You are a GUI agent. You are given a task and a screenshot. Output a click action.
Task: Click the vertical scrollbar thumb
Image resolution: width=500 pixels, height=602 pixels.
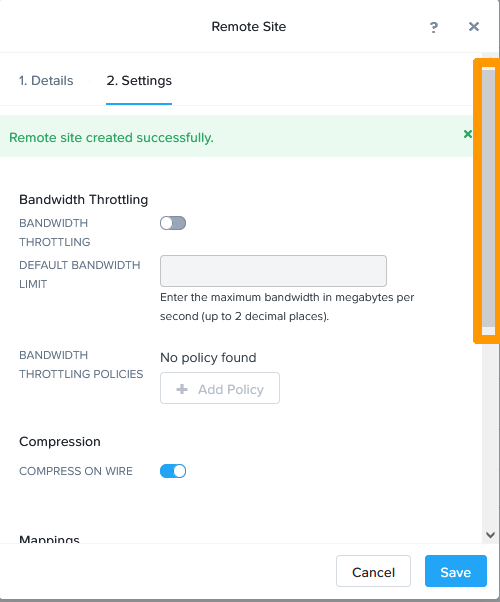click(488, 198)
